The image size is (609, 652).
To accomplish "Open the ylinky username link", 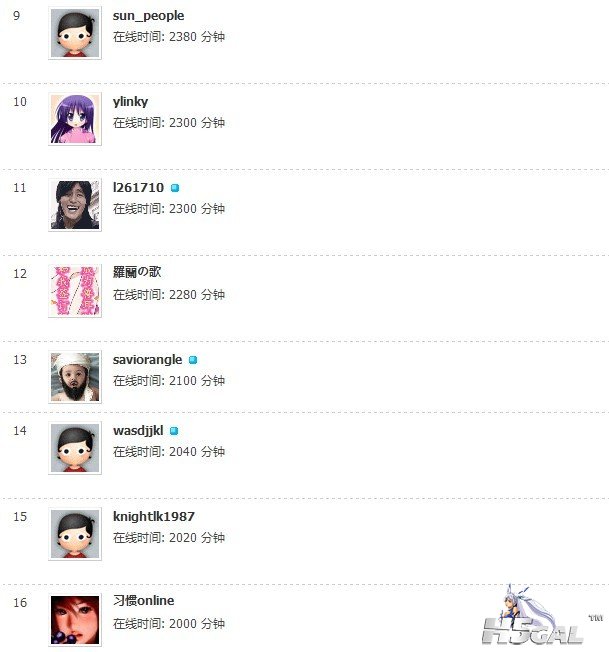I will 130,102.
